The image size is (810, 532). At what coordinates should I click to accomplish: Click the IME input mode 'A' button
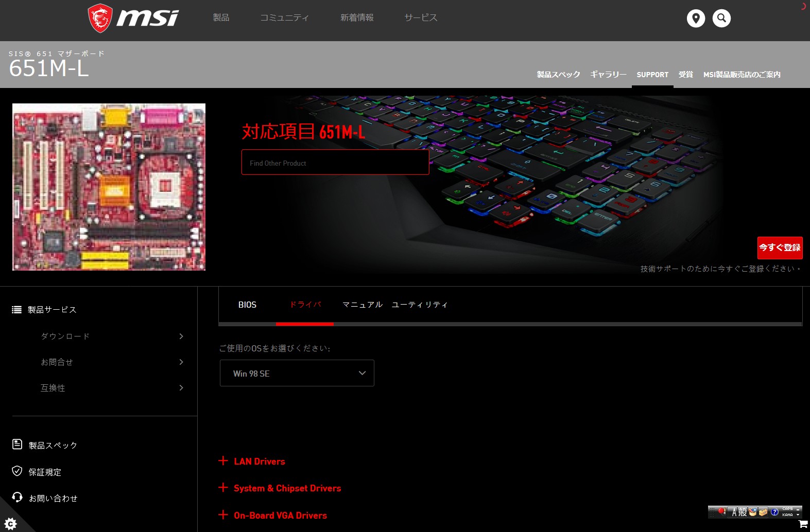click(x=733, y=512)
